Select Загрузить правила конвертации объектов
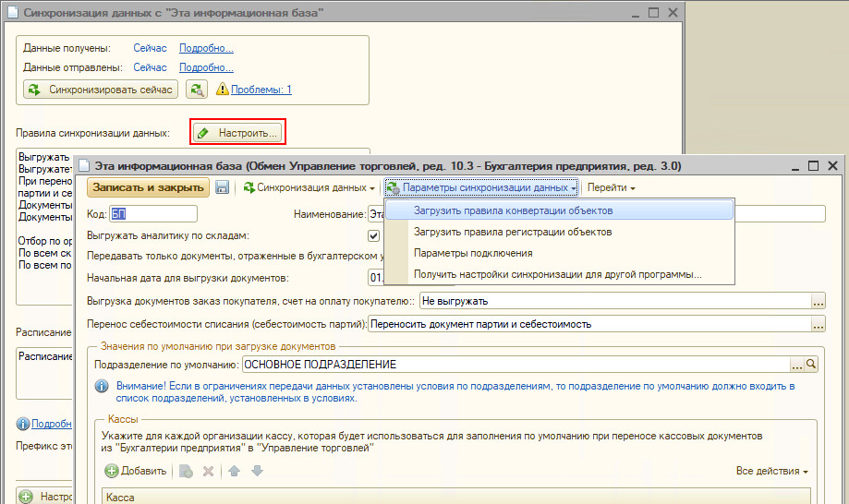 pos(513,210)
